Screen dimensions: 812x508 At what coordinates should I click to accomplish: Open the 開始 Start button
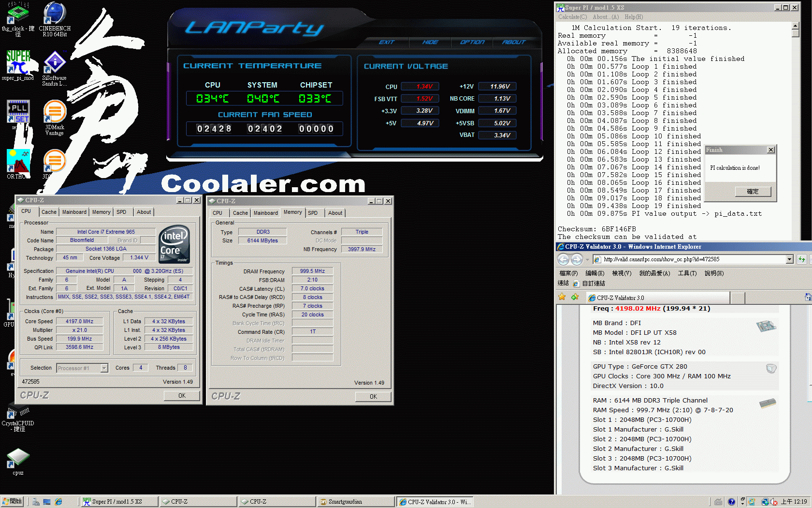point(13,502)
